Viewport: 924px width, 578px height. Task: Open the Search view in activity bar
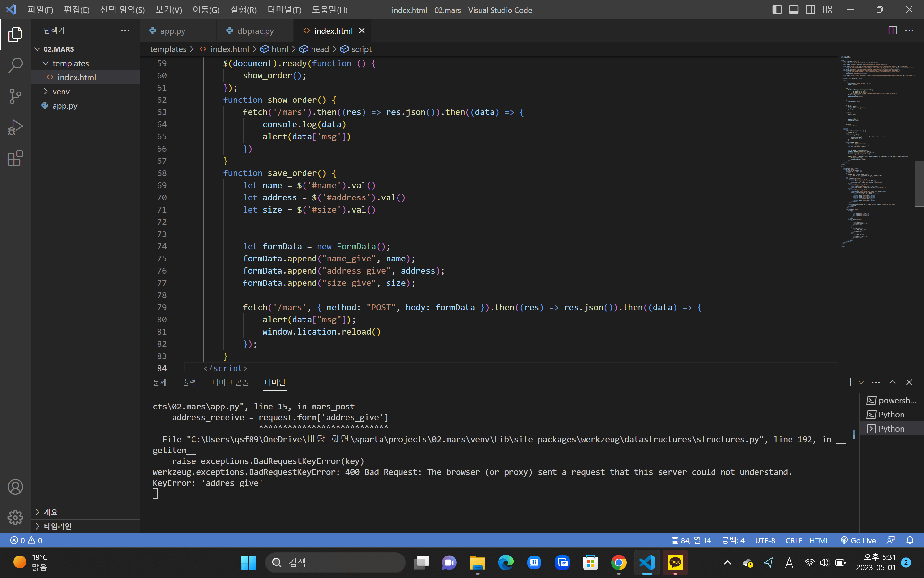[15, 66]
